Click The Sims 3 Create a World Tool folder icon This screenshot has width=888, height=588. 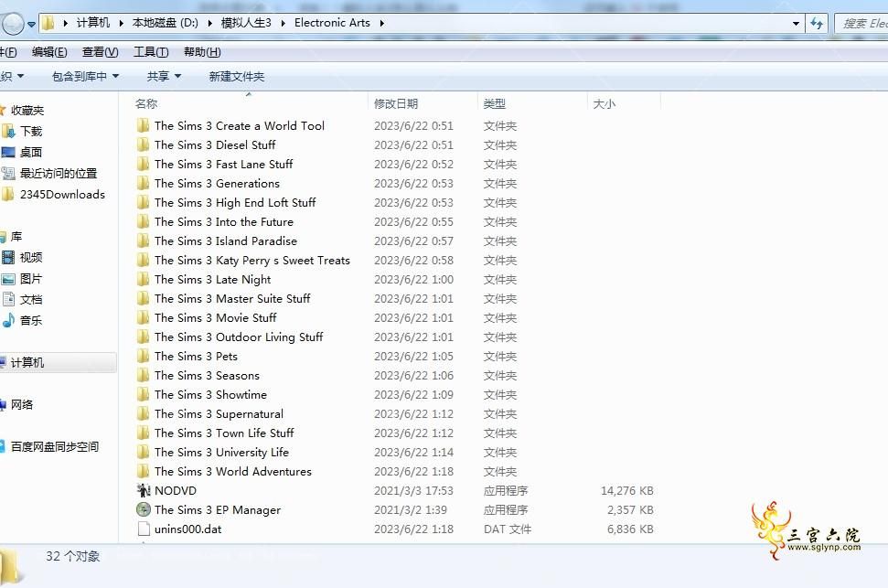[x=144, y=125]
